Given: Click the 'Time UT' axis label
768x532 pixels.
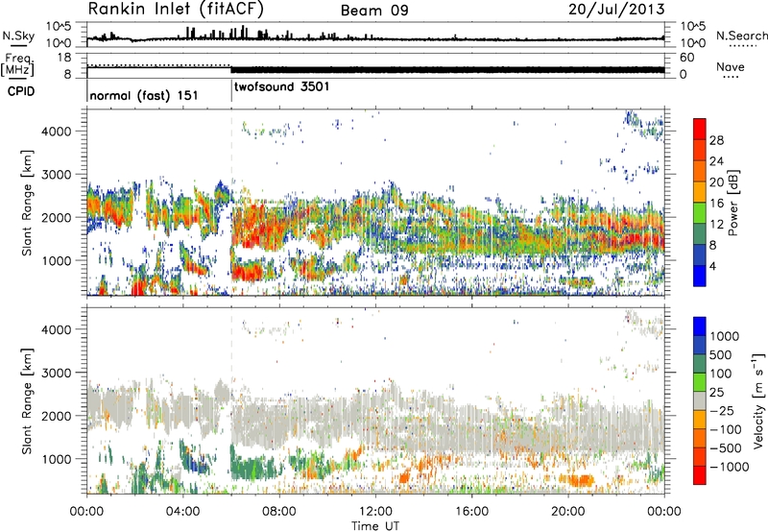Looking at the screenshot, I should tap(375, 525).
